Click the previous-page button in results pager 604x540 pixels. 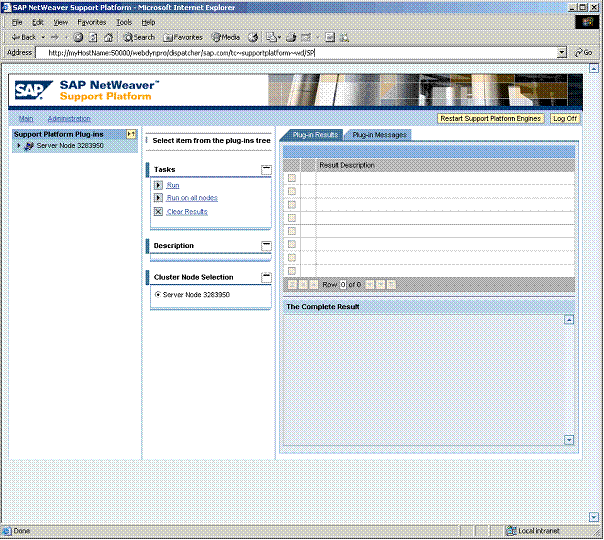tap(303, 285)
